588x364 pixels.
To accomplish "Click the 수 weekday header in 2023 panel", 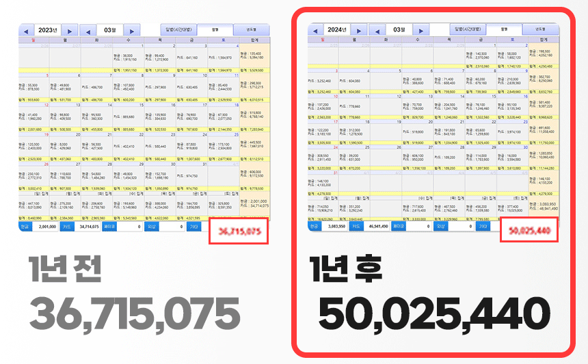I will tap(129, 40).
